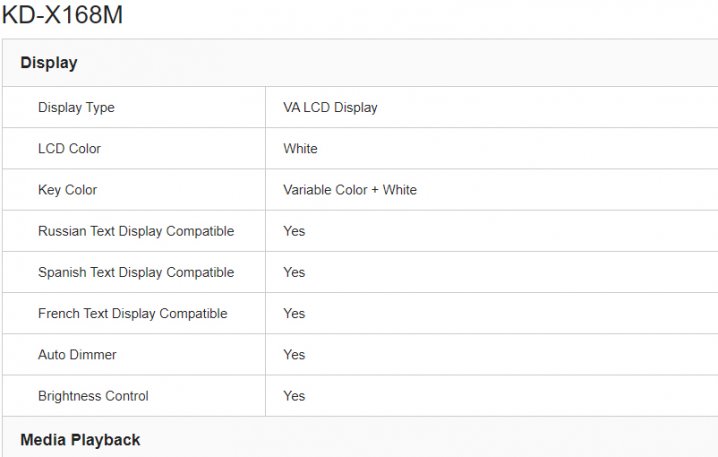
Task: Click Yes value for Brightness Control
Action: pos(294,396)
